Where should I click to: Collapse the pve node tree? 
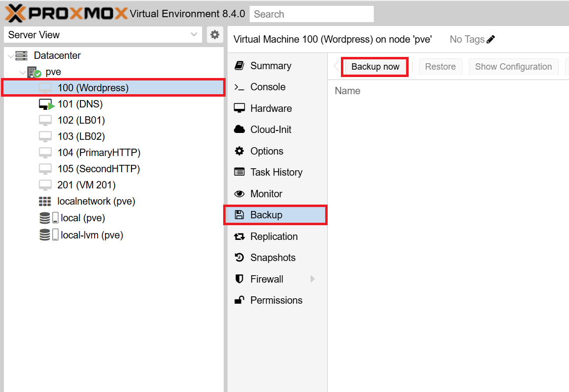point(23,73)
